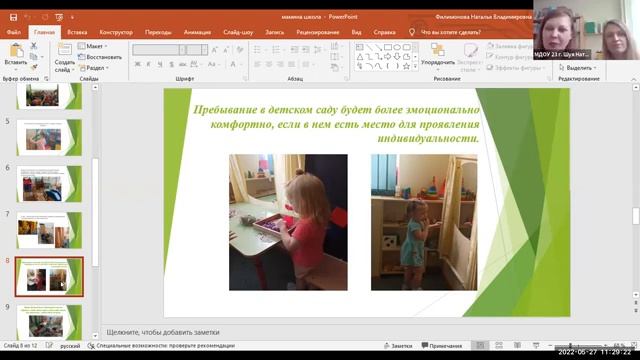The image size is (640, 360).
Task: Switch to reading view icon in status bar
Action: 517,346
